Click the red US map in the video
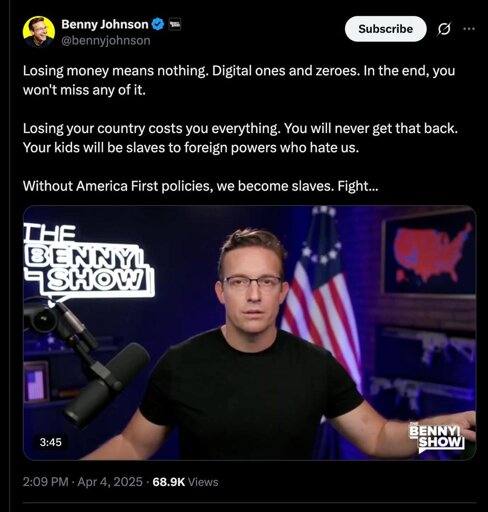 pos(431,253)
